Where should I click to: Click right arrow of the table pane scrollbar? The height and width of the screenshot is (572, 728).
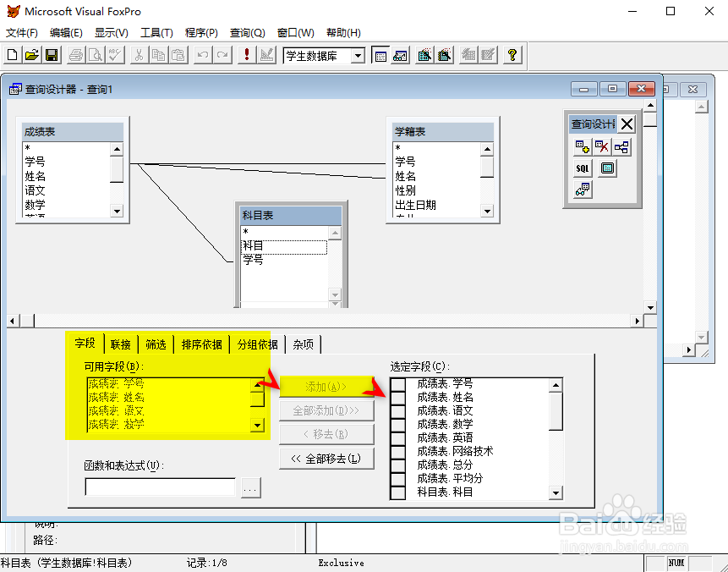tap(637, 321)
